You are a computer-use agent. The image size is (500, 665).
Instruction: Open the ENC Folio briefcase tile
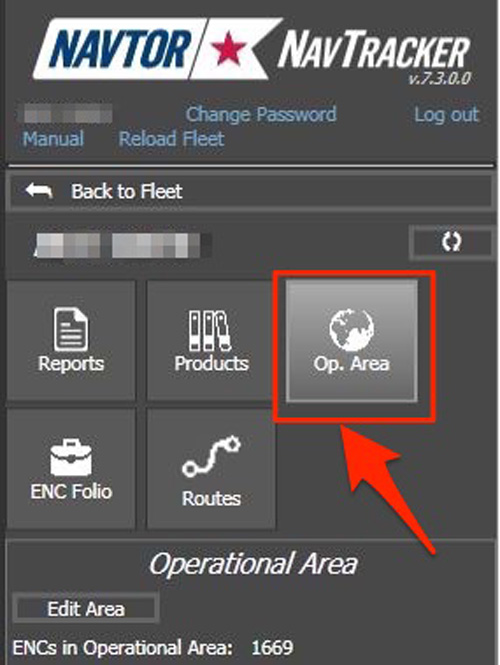[x=71, y=469]
